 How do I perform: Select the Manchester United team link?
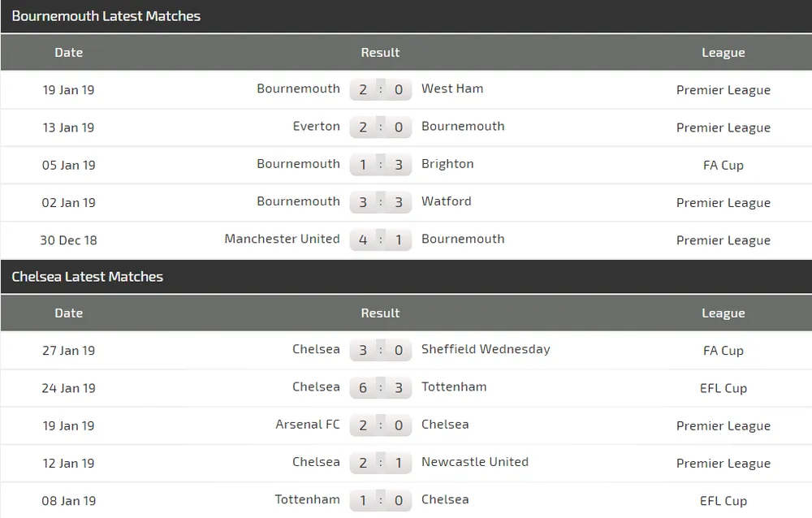click(283, 239)
